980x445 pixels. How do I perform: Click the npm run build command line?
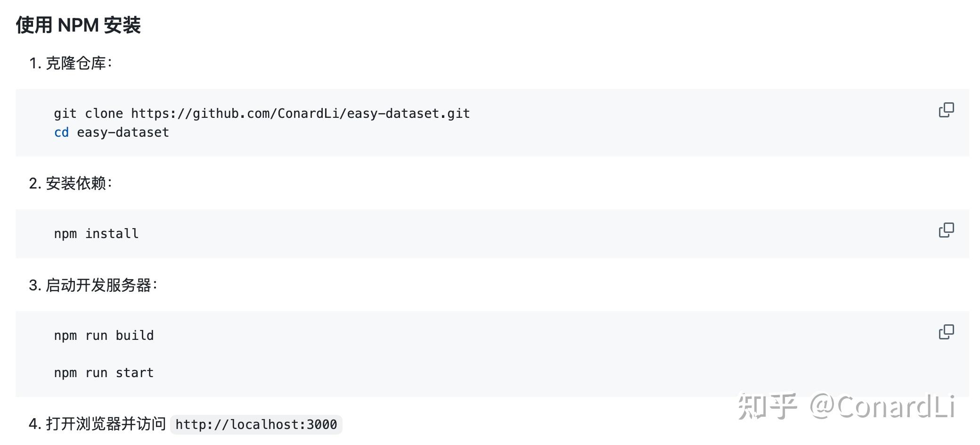point(104,336)
